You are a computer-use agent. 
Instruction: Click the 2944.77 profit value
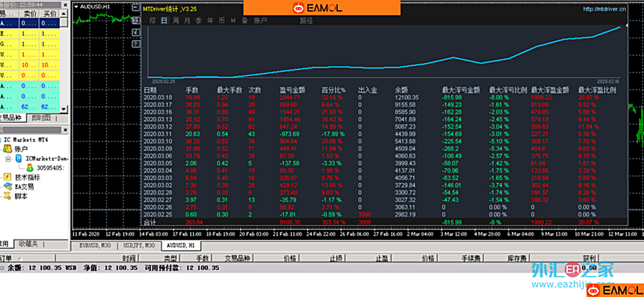(x=290, y=97)
